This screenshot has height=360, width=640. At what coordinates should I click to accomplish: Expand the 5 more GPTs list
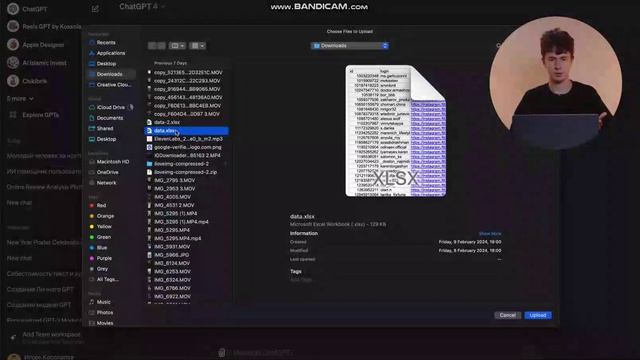20,99
